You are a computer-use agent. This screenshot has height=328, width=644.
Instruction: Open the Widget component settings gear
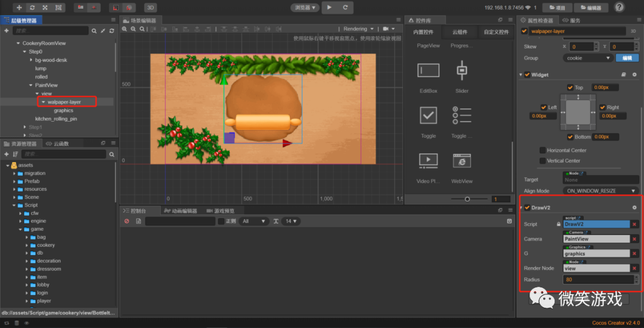634,75
